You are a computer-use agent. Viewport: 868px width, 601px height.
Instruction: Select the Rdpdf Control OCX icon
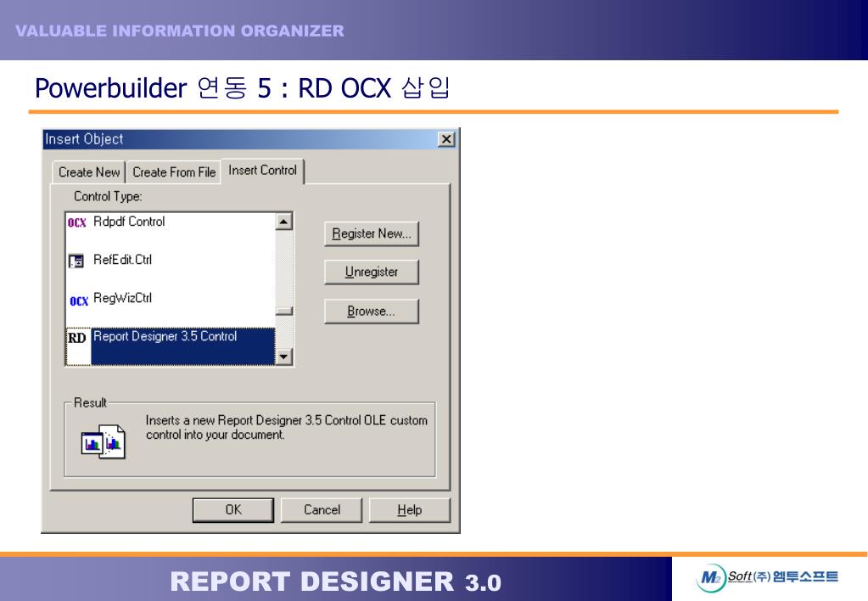click(x=77, y=222)
